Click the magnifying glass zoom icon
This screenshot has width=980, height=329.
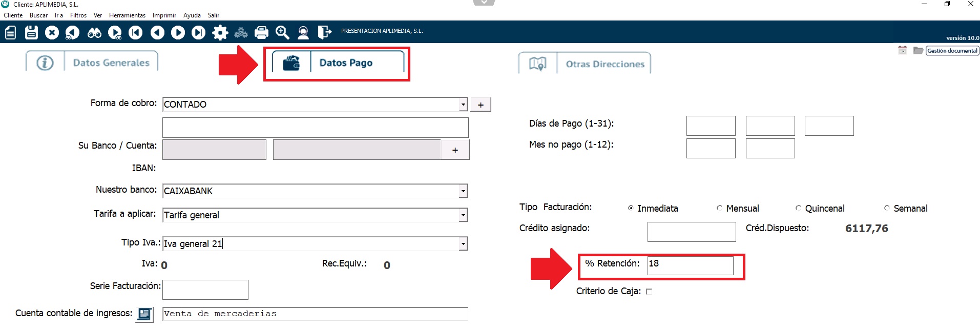[x=282, y=33]
